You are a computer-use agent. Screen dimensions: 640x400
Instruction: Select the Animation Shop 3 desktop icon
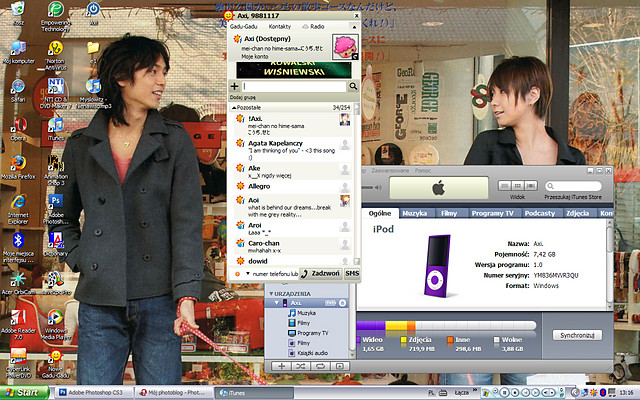tap(56, 171)
